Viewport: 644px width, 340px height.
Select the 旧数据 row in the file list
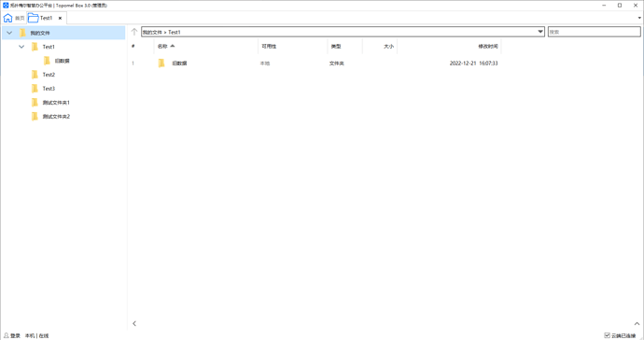[x=315, y=64]
